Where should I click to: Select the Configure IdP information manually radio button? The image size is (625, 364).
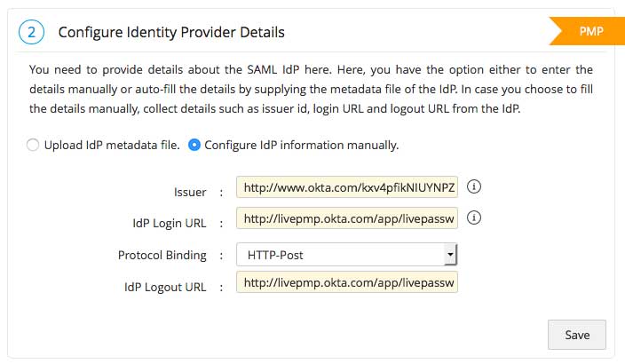(x=194, y=145)
